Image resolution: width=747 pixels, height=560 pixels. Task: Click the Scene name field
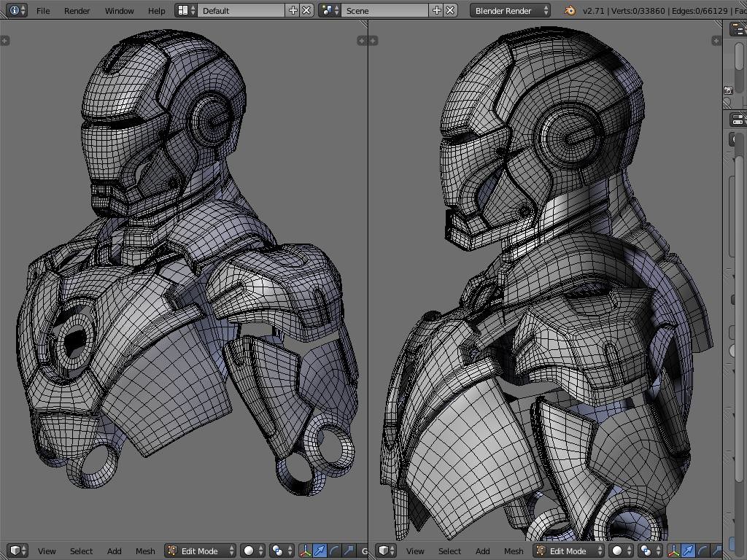[384, 10]
